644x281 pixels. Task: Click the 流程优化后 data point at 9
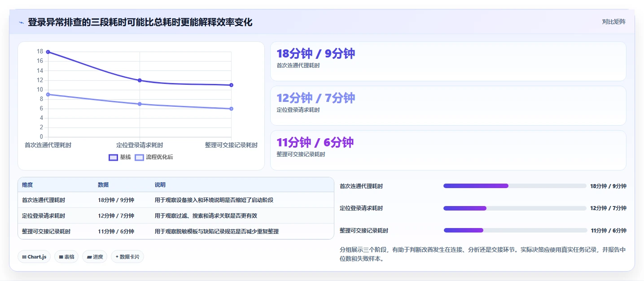pos(48,94)
